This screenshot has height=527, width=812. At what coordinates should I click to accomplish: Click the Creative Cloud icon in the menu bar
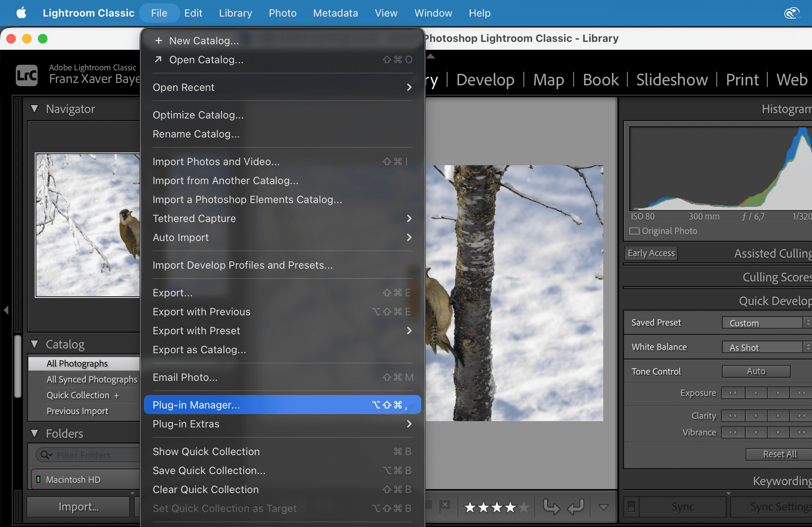pyautogui.click(x=793, y=13)
